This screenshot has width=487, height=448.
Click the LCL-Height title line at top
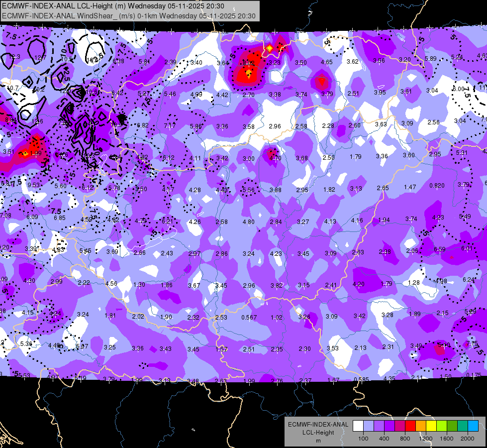click(113, 6)
